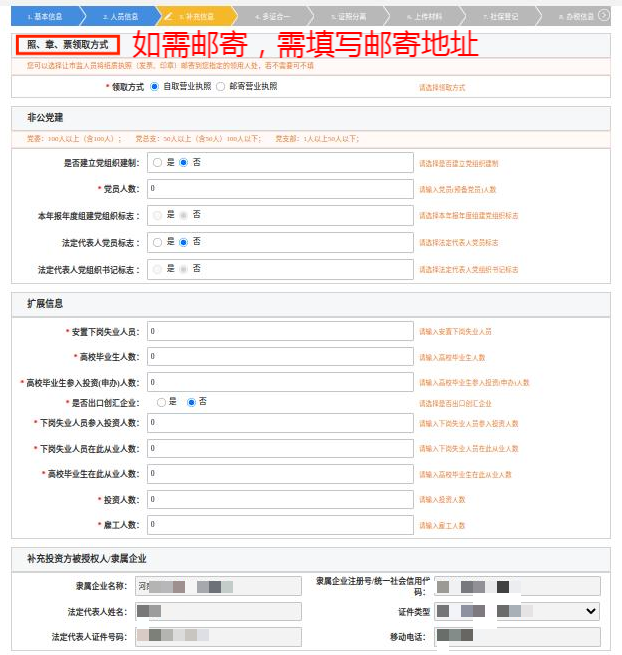The image size is (622, 655).
Task: Choose 否 for 是否建立党组织建制
Action: [183, 162]
